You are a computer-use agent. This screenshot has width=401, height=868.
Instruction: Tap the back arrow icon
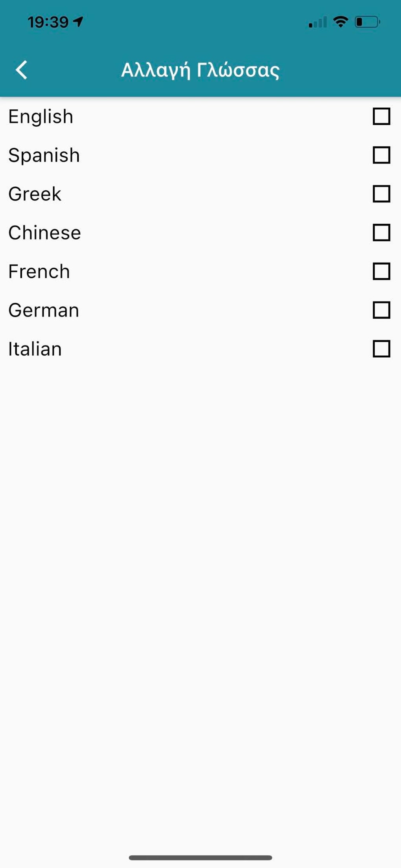(22, 70)
